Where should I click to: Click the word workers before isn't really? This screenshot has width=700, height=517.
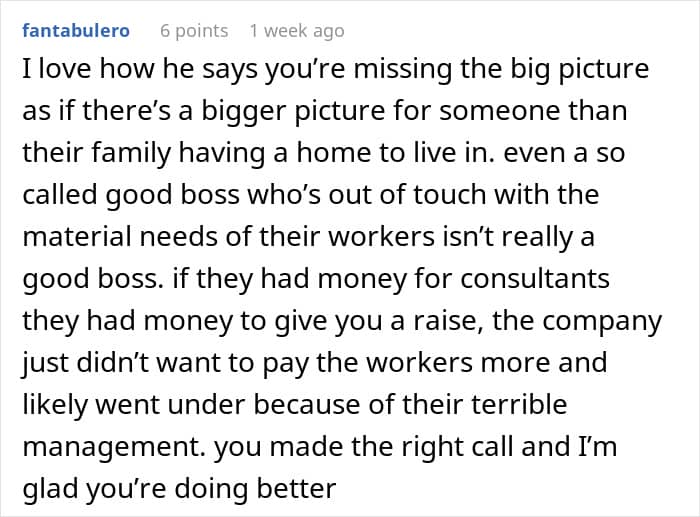tap(382, 237)
